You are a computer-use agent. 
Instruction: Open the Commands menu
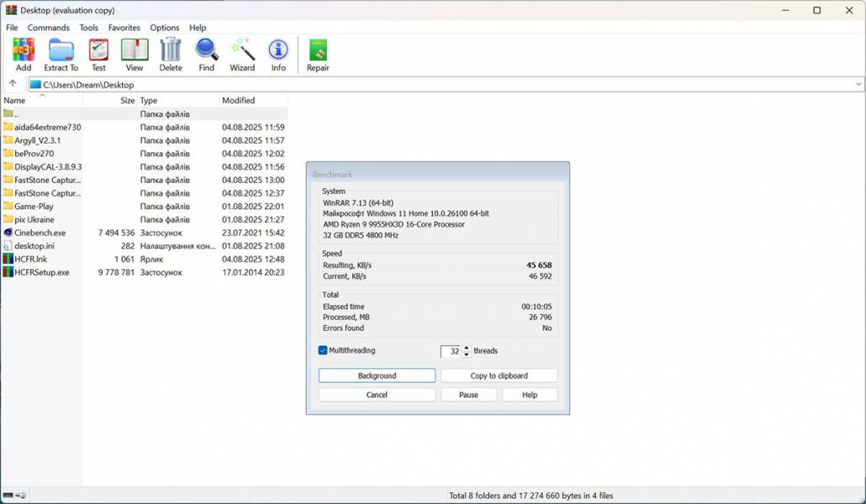pos(48,27)
